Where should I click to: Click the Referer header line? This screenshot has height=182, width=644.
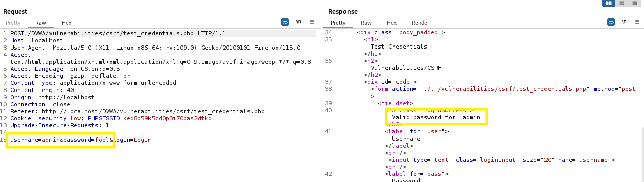point(137,111)
